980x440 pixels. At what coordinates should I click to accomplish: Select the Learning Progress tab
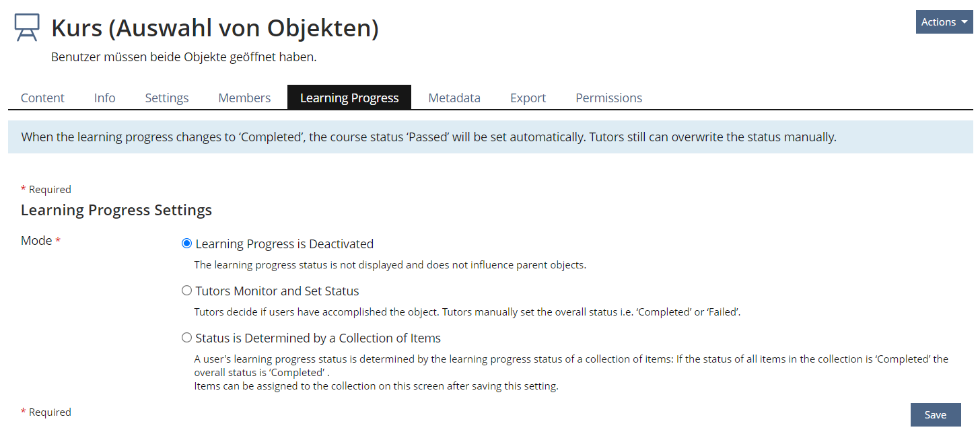(x=349, y=98)
